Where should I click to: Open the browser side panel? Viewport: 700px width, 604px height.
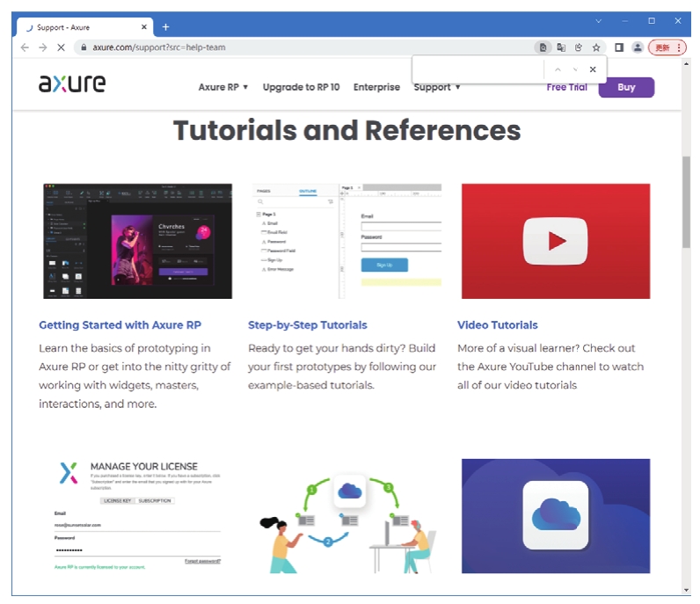tap(619, 47)
